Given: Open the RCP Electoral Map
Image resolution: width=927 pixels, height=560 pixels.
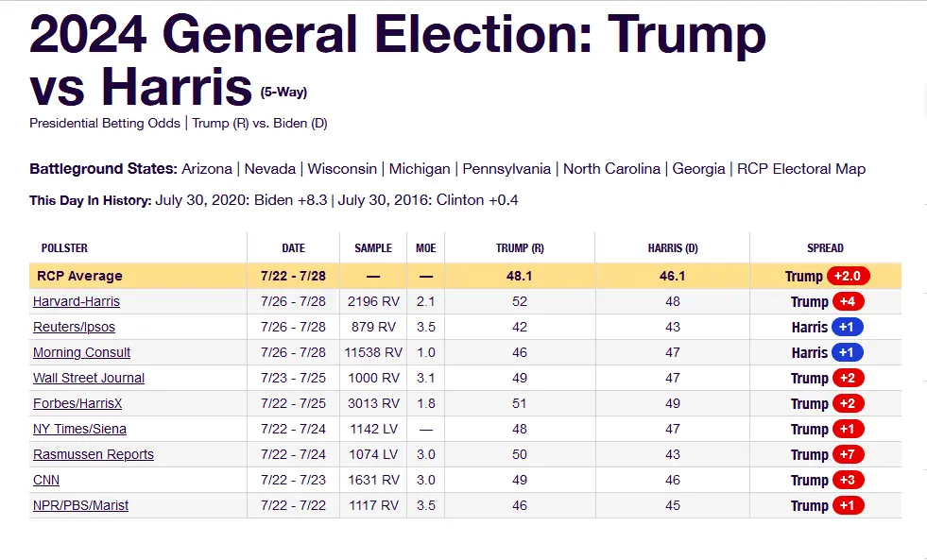Looking at the screenshot, I should pos(801,169).
